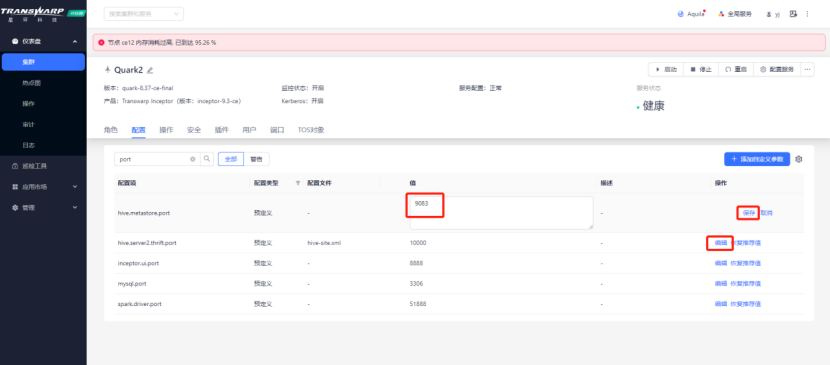The width and height of the screenshot is (830, 365).
Task: Select the 全部 filter toggle
Action: tap(231, 159)
